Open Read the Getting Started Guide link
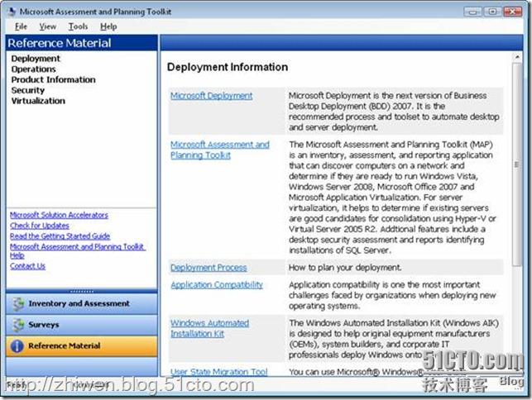The width and height of the screenshot is (532, 400). 60,236
